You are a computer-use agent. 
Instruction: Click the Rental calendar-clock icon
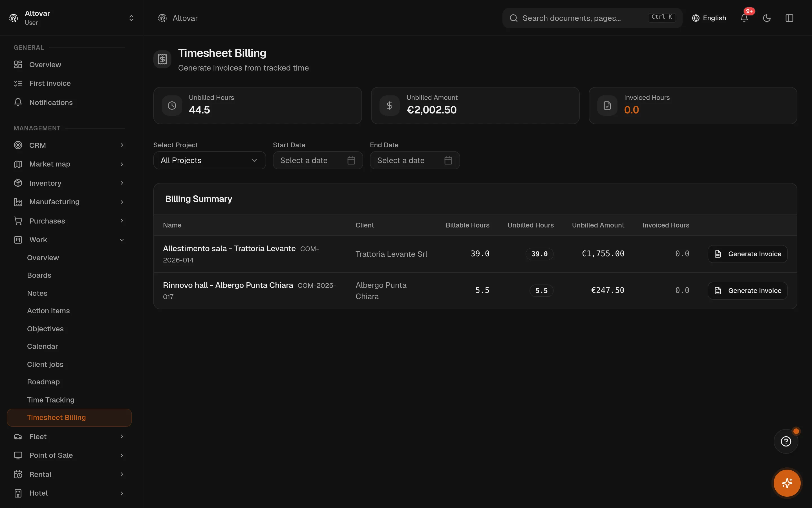pyautogui.click(x=18, y=474)
